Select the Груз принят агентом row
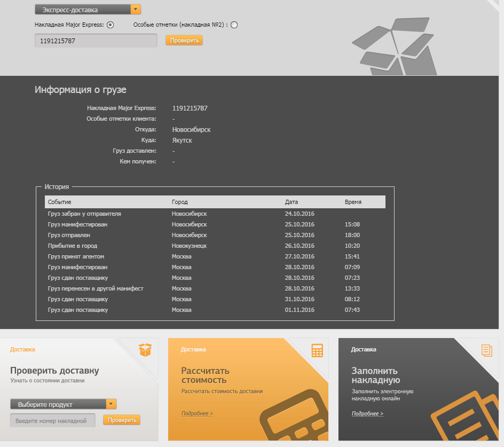 [x=215, y=256]
